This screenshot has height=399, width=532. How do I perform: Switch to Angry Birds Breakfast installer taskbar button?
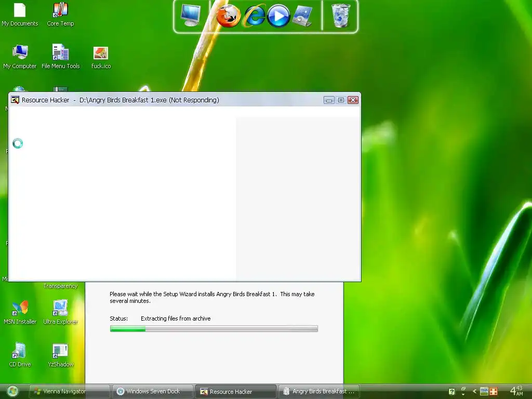(x=319, y=391)
